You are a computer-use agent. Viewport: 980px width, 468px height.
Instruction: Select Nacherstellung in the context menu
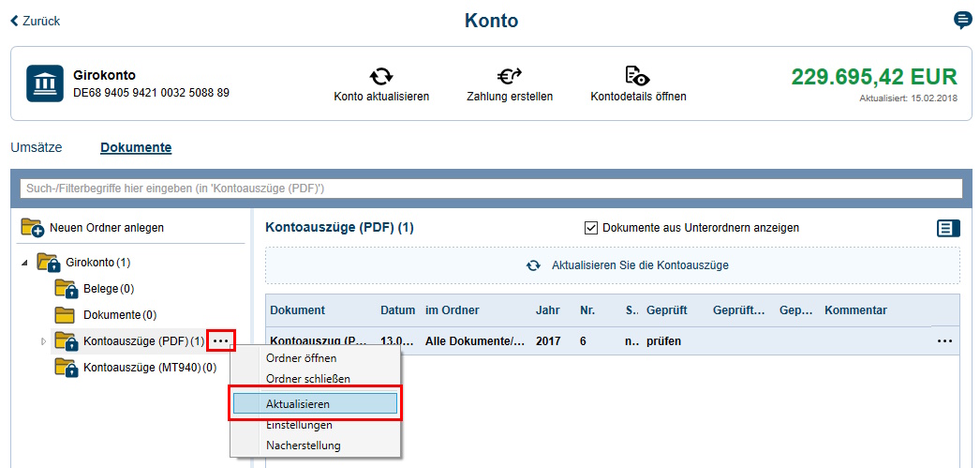click(x=303, y=445)
